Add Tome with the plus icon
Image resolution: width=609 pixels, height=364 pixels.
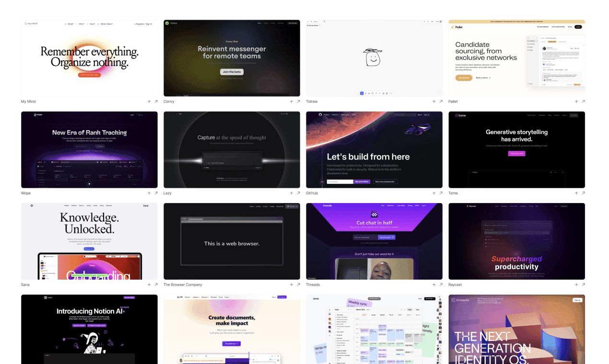click(x=576, y=193)
